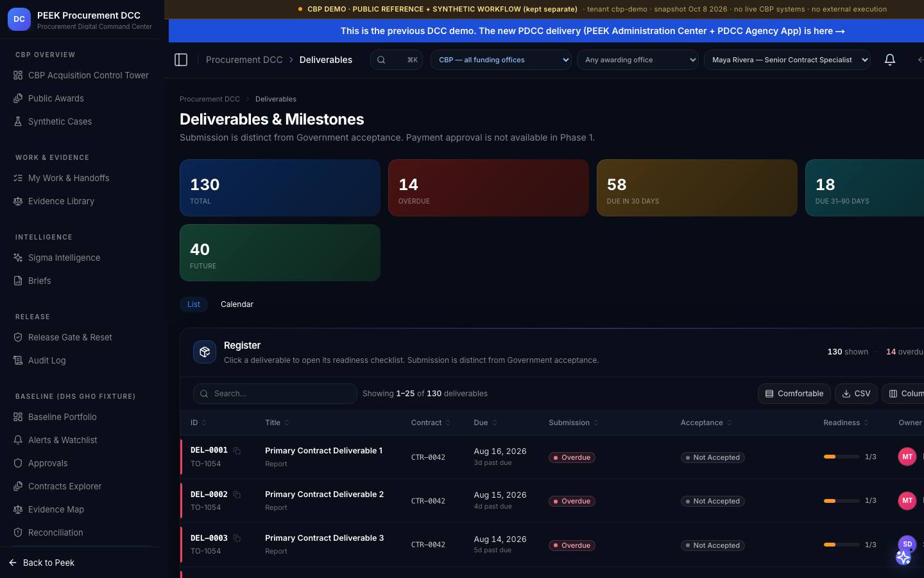Open CBP Acquisition Control Tower
924x578 pixels.
coord(81,75)
